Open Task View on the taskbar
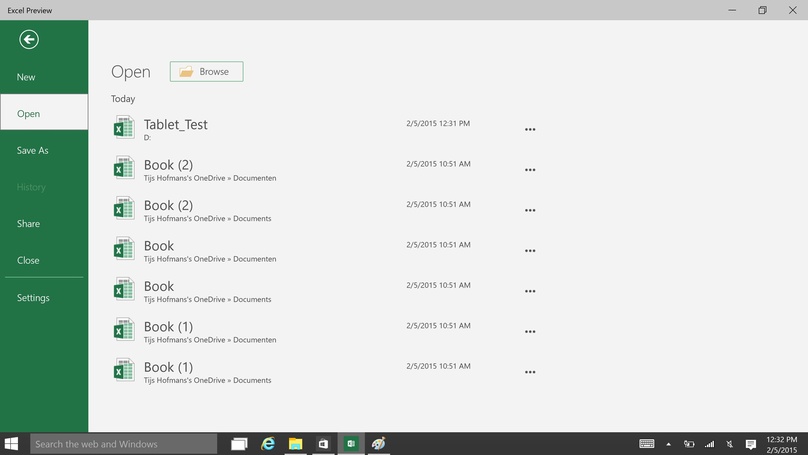This screenshot has width=808, height=455. [x=239, y=444]
